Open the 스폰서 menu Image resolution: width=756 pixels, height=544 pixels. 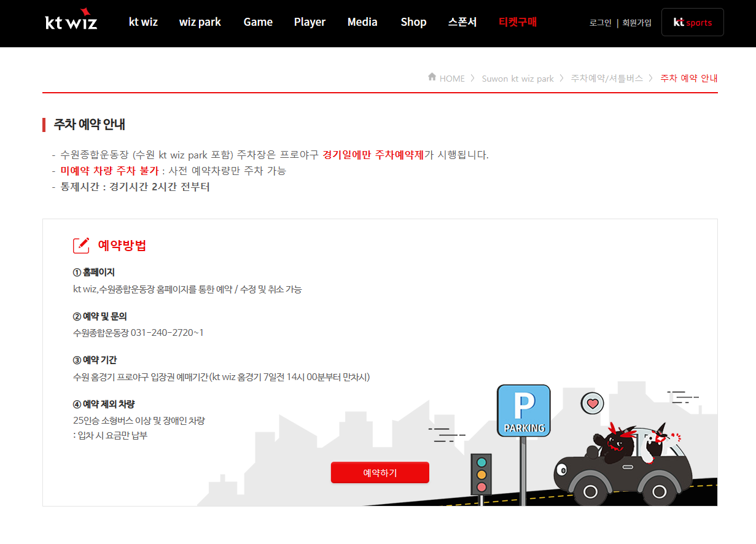pyautogui.click(x=462, y=22)
